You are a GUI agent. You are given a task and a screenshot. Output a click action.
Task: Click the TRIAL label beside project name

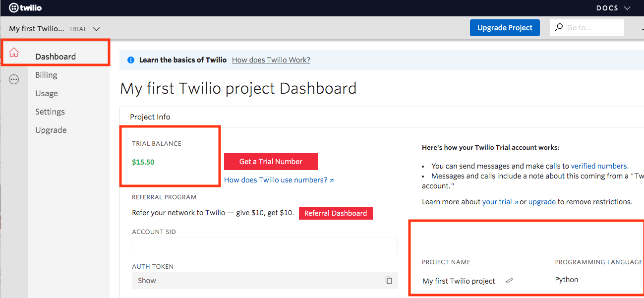click(78, 29)
